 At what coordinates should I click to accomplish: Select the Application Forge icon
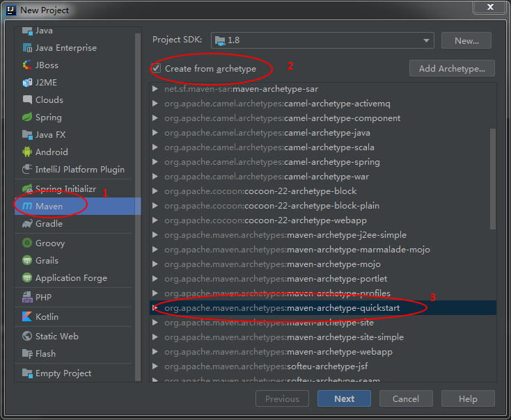coord(27,277)
